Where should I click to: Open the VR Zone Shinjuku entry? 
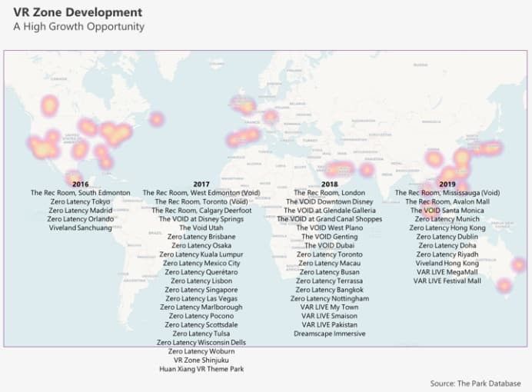point(201,360)
